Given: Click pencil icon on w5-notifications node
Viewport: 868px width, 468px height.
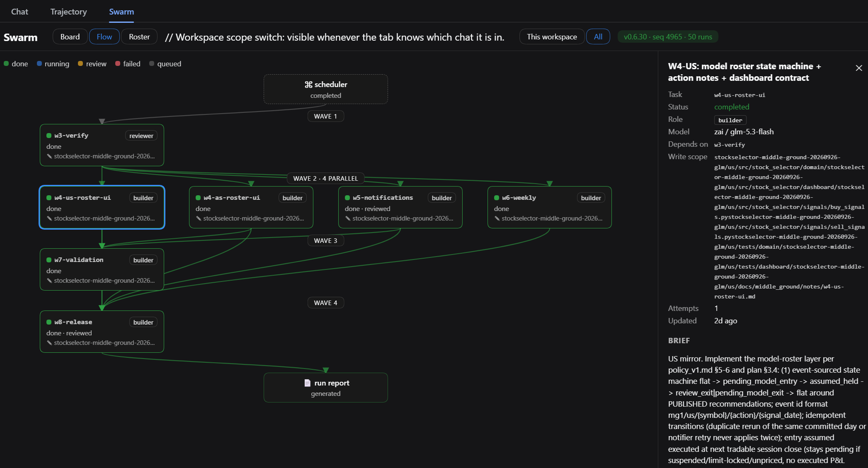Looking at the screenshot, I should click(348, 218).
